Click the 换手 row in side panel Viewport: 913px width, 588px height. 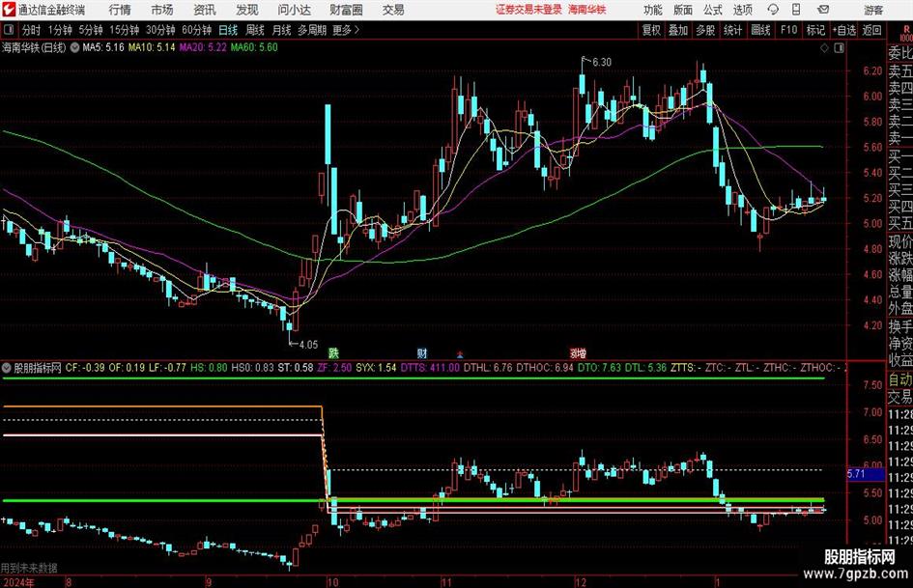[900, 326]
